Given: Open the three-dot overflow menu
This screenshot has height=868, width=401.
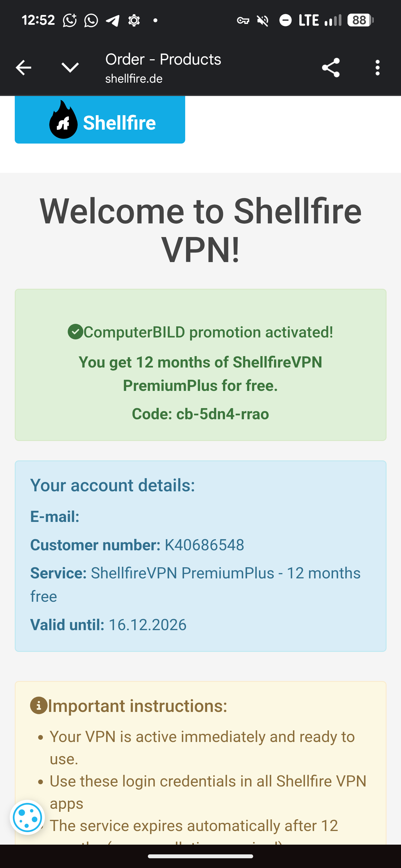Looking at the screenshot, I should [377, 68].
